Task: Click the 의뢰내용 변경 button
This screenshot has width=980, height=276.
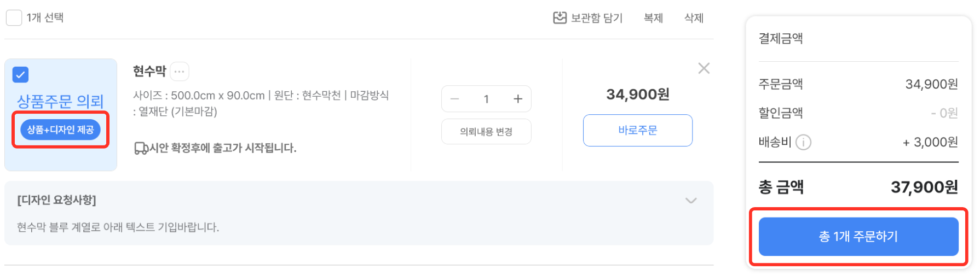Action: point(486,132)
